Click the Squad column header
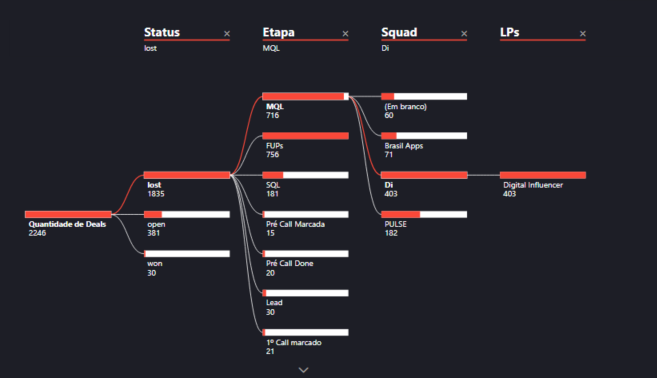 399,32
